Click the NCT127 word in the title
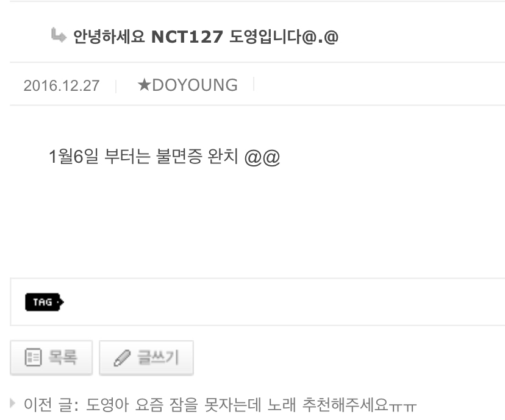Viewport: 505px width, 420px height. pos(187,37)
